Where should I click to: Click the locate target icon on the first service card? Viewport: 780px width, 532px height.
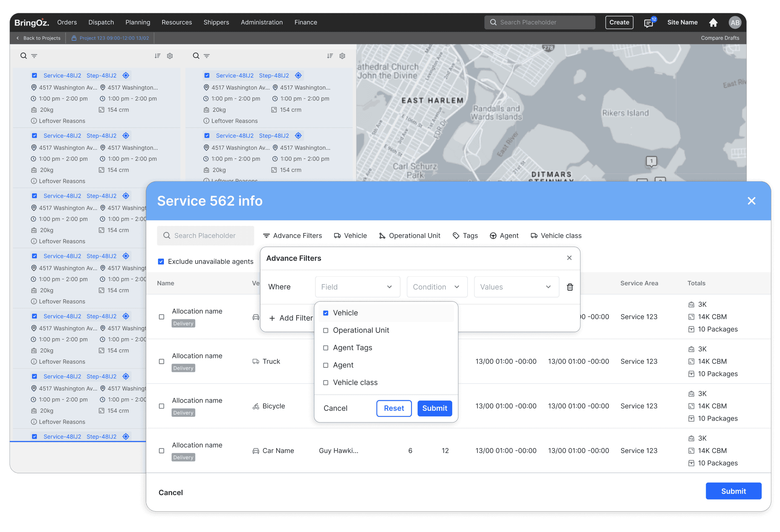pos(126,75)
